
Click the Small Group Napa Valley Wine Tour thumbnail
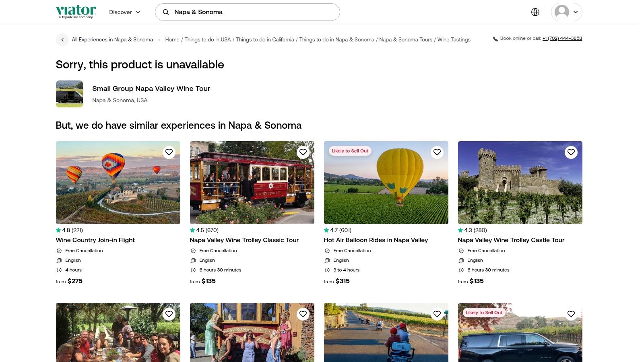[69, 94]
